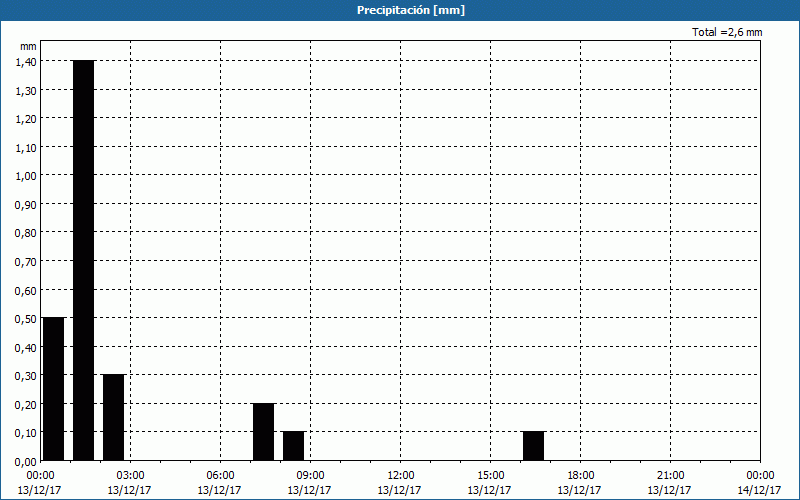Click the 09:00 time axis label

pyautogui.click(x=310, y=476)
